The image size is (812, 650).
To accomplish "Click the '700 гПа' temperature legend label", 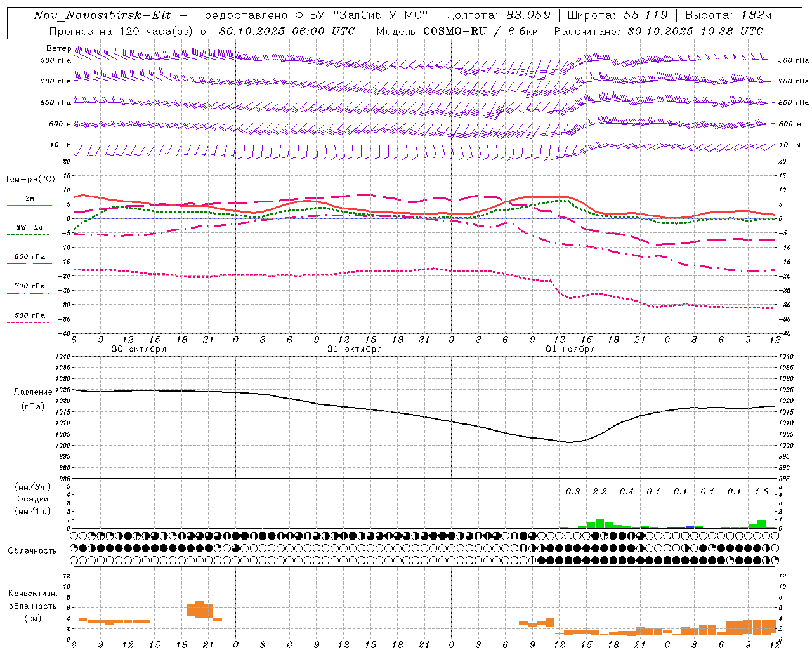I will pos(30,286).
